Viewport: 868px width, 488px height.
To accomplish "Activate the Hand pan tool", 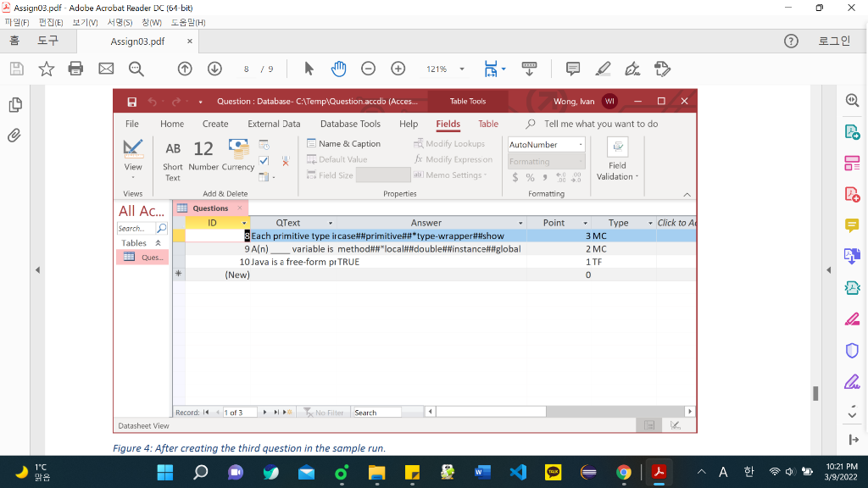I will coord(339,69).
